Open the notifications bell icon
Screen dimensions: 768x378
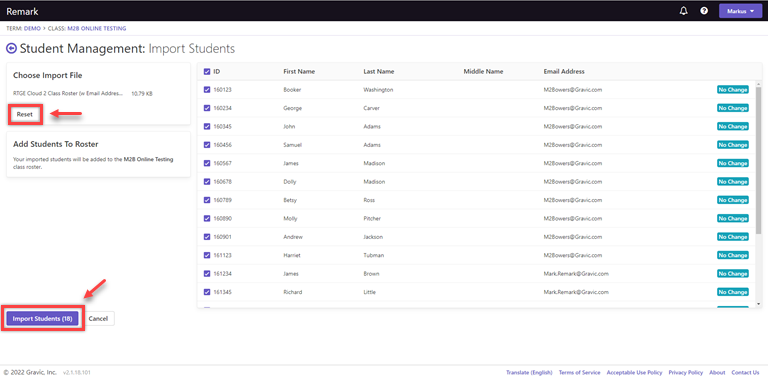click(x=684, y=11)
